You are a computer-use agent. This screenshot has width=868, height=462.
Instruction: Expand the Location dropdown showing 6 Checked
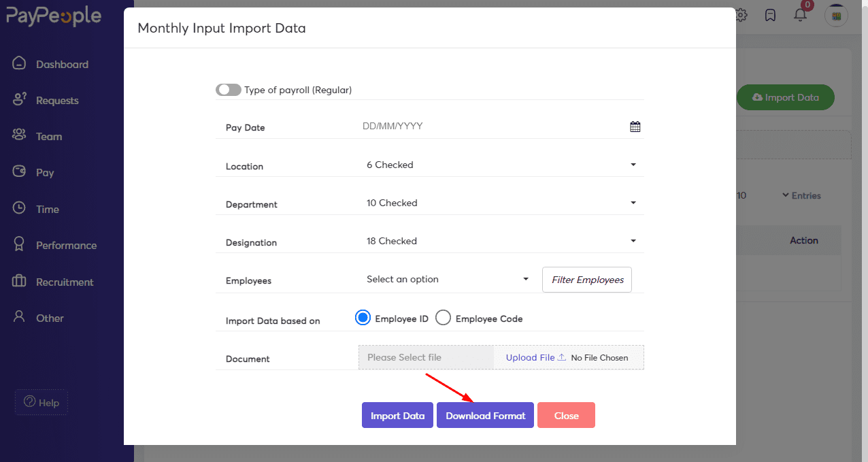point(633,164)
